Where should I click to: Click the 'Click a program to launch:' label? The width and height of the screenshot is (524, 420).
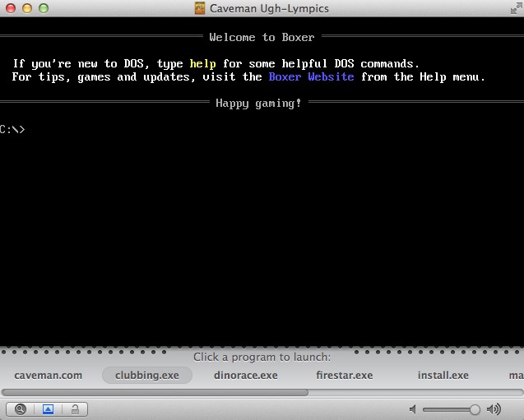point(262,357)
